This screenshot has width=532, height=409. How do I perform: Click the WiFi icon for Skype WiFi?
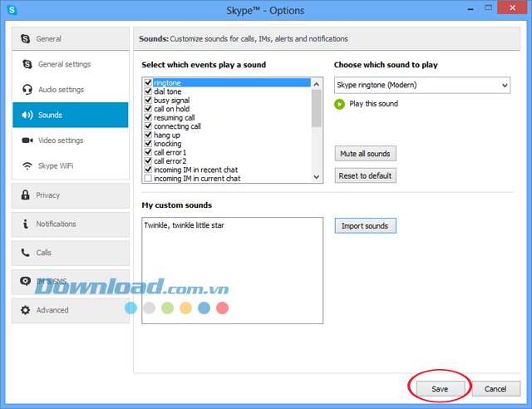point(27,165)
